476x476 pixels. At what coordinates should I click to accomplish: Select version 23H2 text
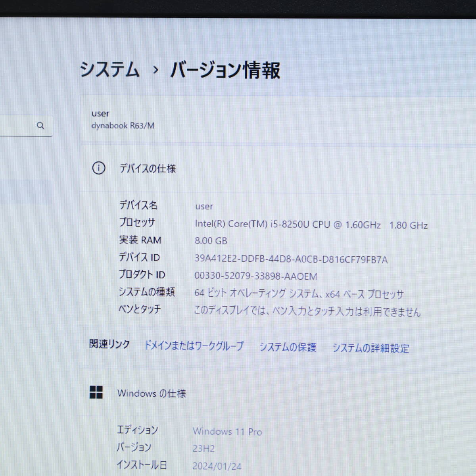(203, 449)
